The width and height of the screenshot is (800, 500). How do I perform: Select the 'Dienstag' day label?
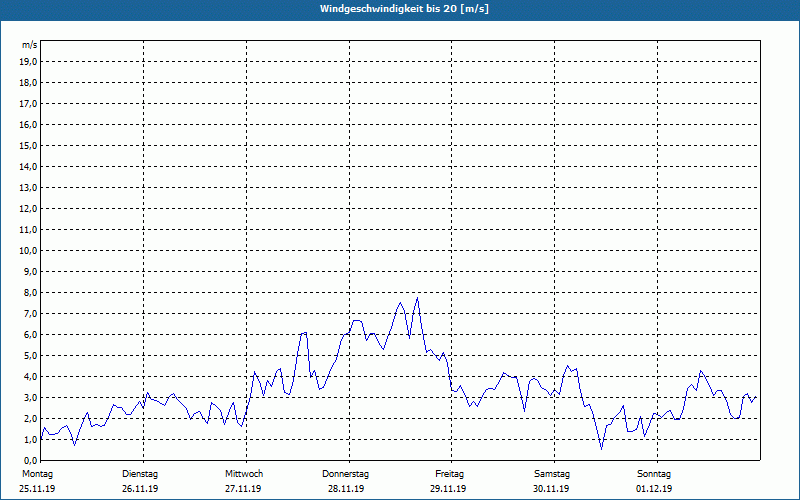[140, 474]
